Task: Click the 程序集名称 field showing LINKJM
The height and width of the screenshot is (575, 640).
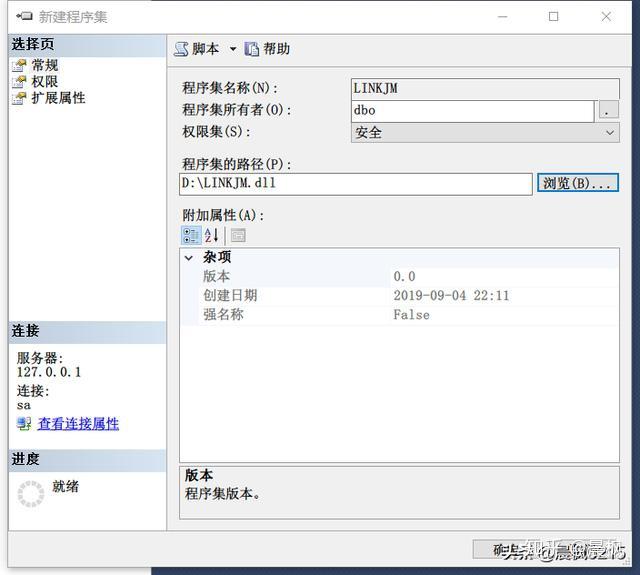Action: click(485, 89)
